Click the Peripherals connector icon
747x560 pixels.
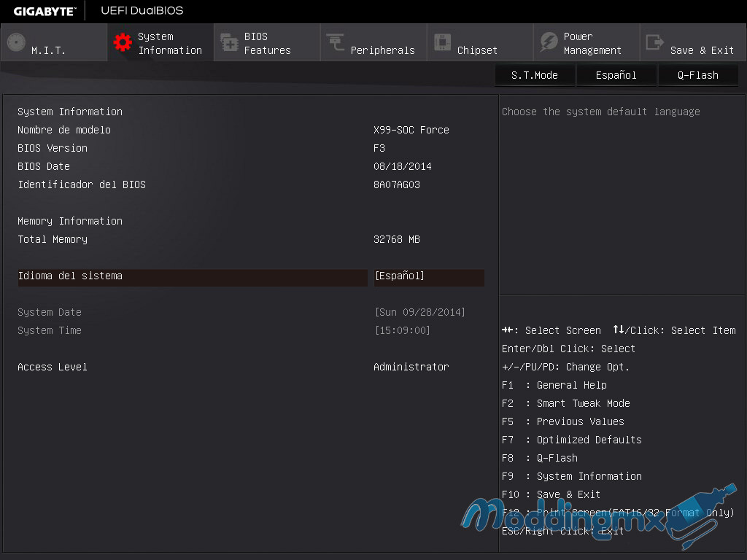336,42
